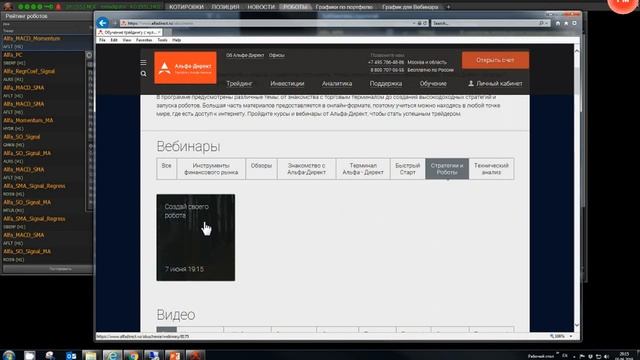640x360 pixels.
Task: Open the Windows Start button
Action: [x=9, y=355]
